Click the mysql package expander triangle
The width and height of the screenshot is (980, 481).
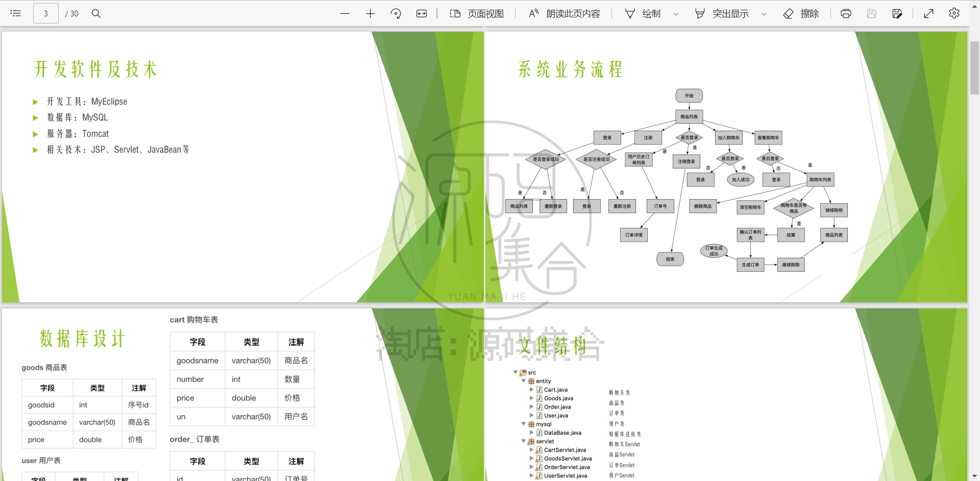(524, 424)
